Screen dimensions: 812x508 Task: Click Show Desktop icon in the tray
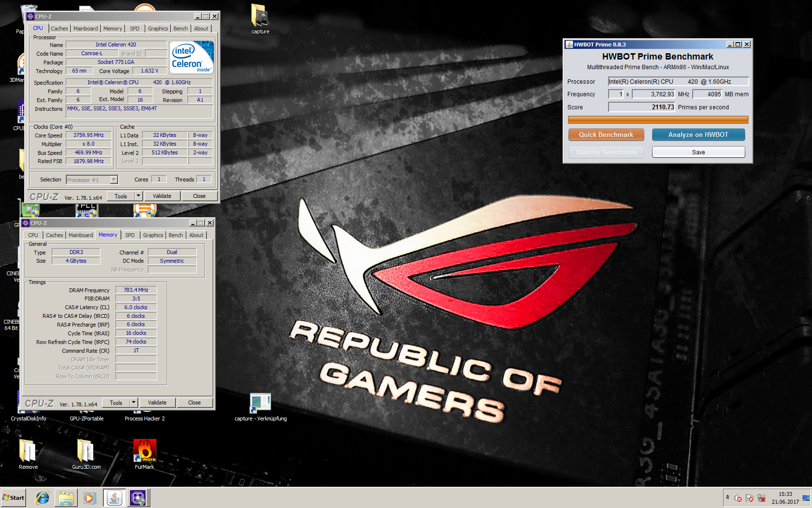[x=806, y=498]
